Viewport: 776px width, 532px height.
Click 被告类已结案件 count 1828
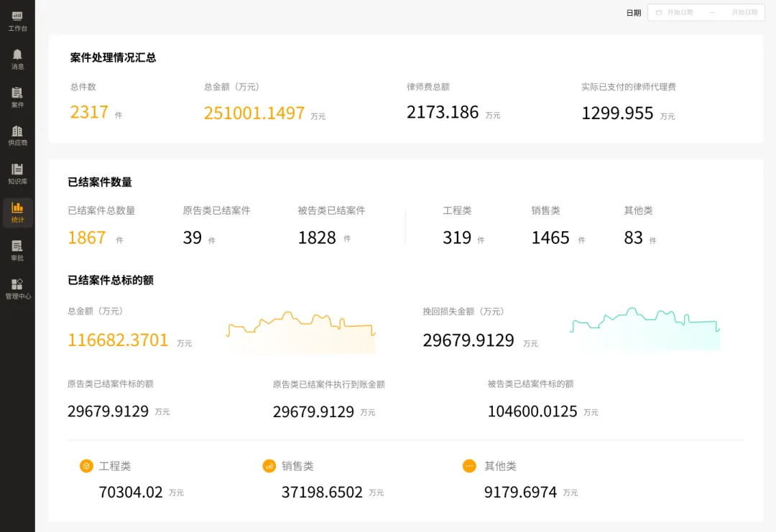click(317, 238)
